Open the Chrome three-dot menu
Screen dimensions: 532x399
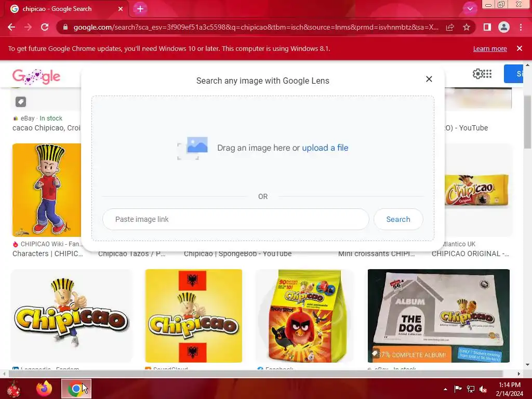click(x=521, y=27)
